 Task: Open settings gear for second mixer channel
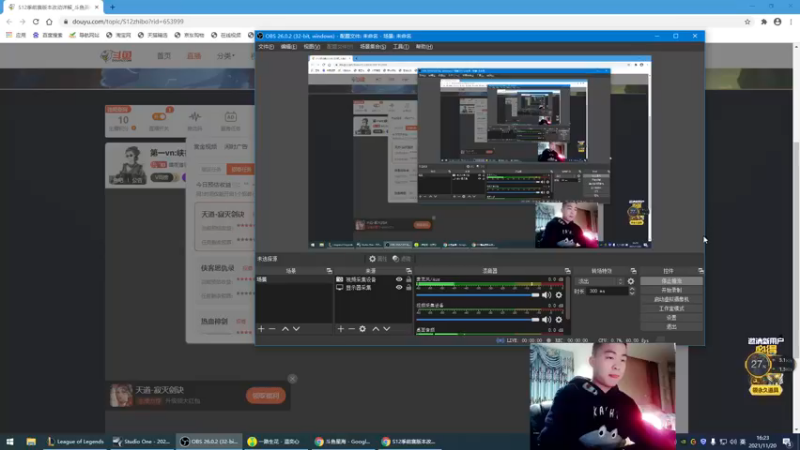click(559, 319)
